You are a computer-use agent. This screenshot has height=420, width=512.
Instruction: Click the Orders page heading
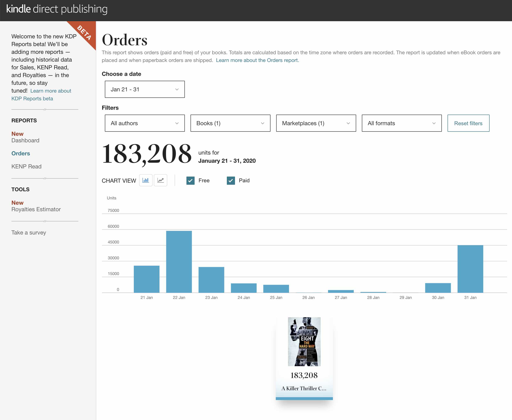125,40
